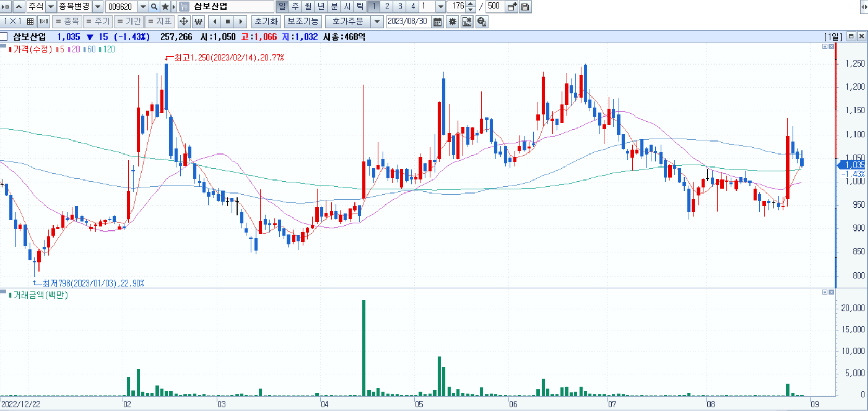Click the add chart window icon
Screen dimensions: 868x411
tap(512, 7)
